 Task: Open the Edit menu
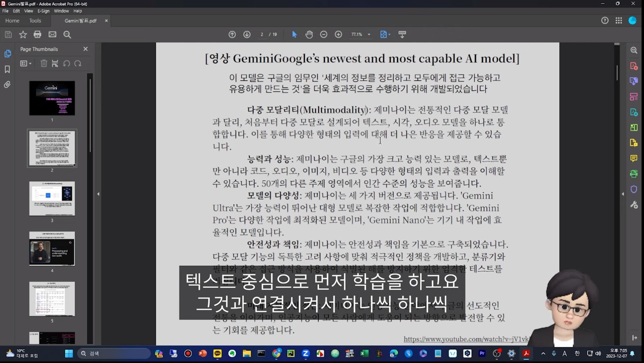tap(17, 11)
